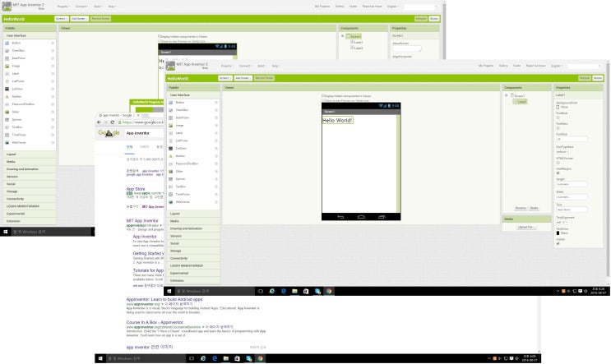
Task: Enable HTMLFormat checkbox in Properties panel
Action: tap(558, 163)
